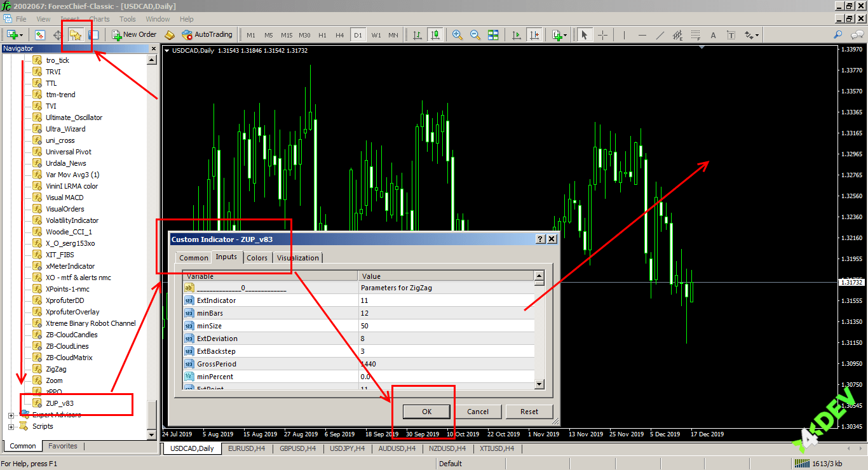
Task: Zoom in on the chart
Action: click(458, 35)
